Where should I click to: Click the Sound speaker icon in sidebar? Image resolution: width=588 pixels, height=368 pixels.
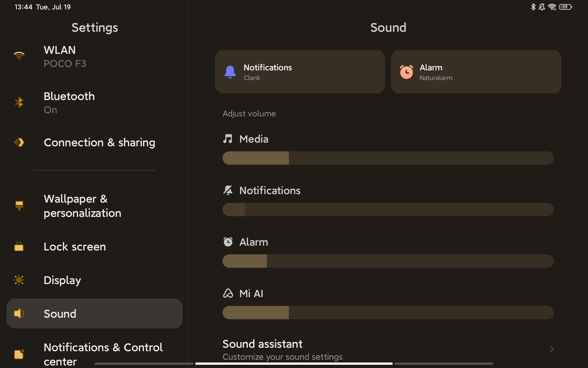click(19, 313)
